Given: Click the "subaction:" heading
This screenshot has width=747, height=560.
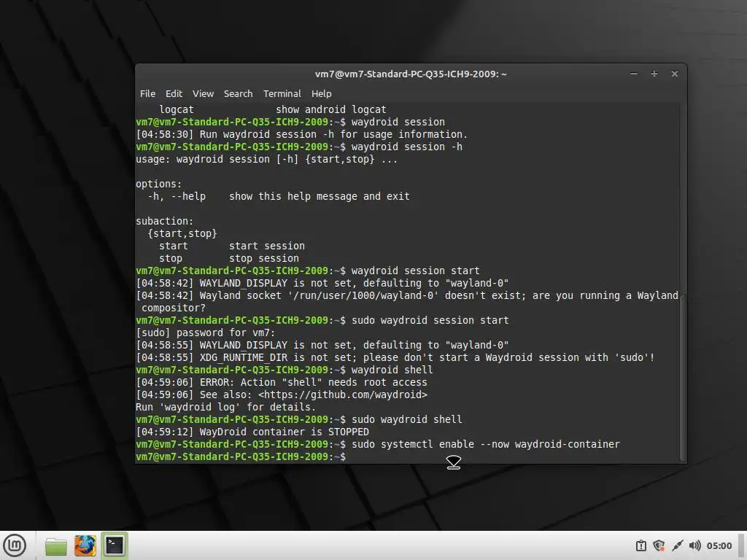Looking at the screenshot, I should (x=164, y=222).
